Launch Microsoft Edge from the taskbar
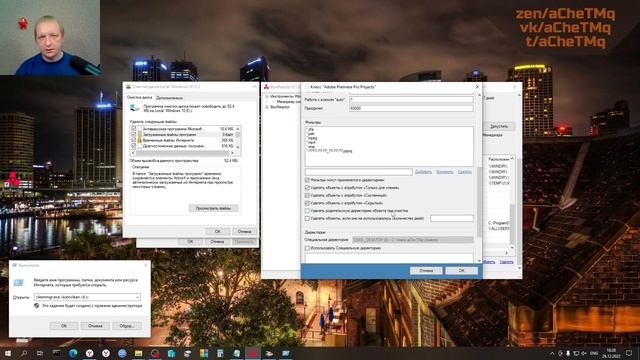640x360 pixels. click(73, 353)
